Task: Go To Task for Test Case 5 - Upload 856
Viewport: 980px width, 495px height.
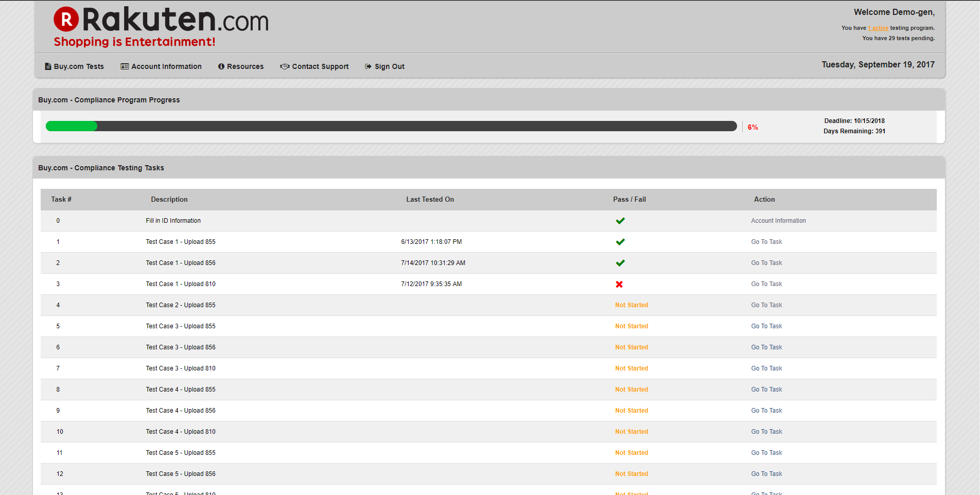Action: coord(766,474)
